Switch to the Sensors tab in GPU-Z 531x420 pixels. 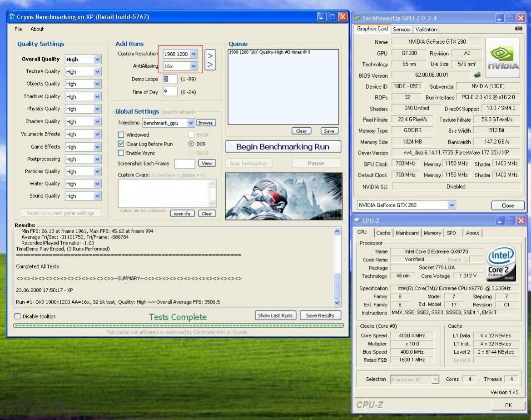[402, 30]
